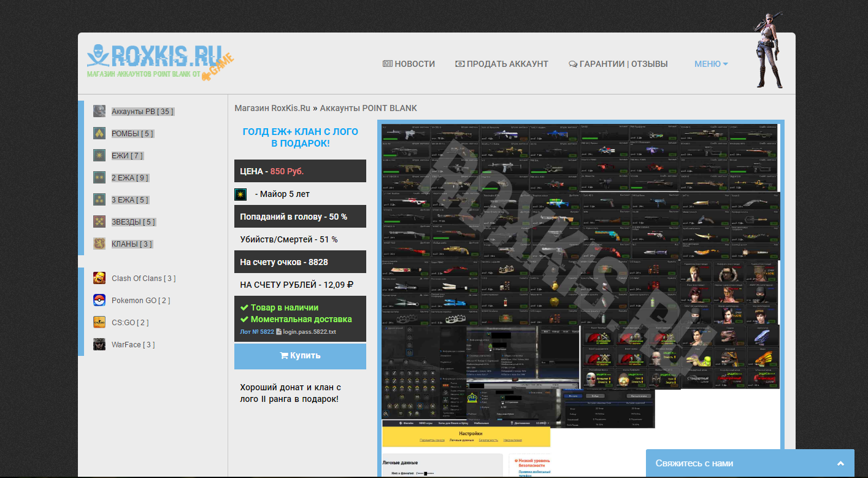Open Аккаунты PB [ 35 ] category
Viewport: 868px width, 478px height.
click(x=143, y=112)
